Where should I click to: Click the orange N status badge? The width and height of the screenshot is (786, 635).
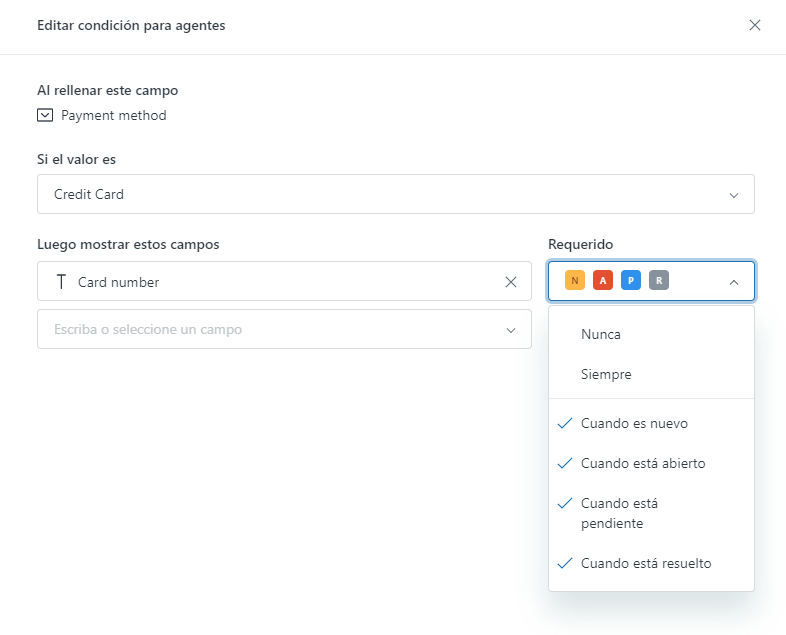pos(574,281)
